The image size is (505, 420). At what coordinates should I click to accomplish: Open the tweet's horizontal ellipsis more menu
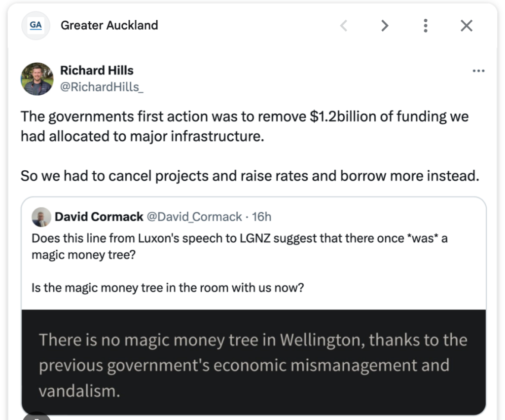(478, 71)
